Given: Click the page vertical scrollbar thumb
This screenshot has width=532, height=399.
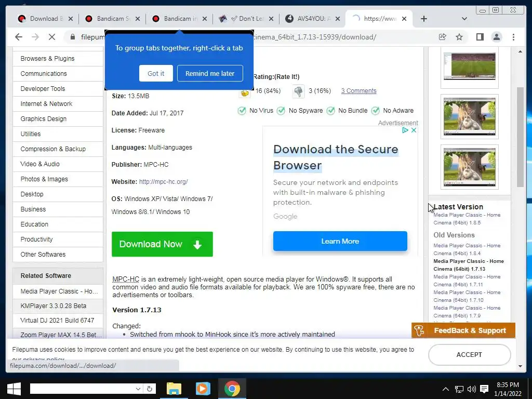Looking at the screenshot, I should [520, 137].
